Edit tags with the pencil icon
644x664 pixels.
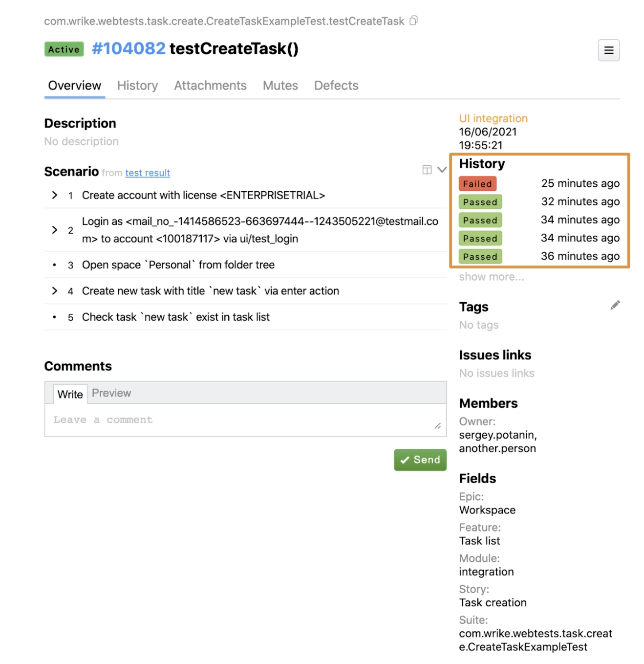tap(615, 305)
